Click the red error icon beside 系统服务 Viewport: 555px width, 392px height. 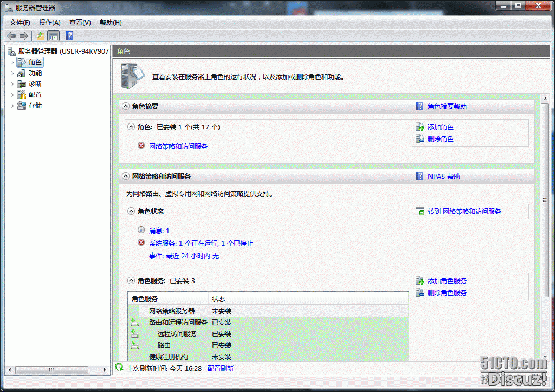[141, 243]
